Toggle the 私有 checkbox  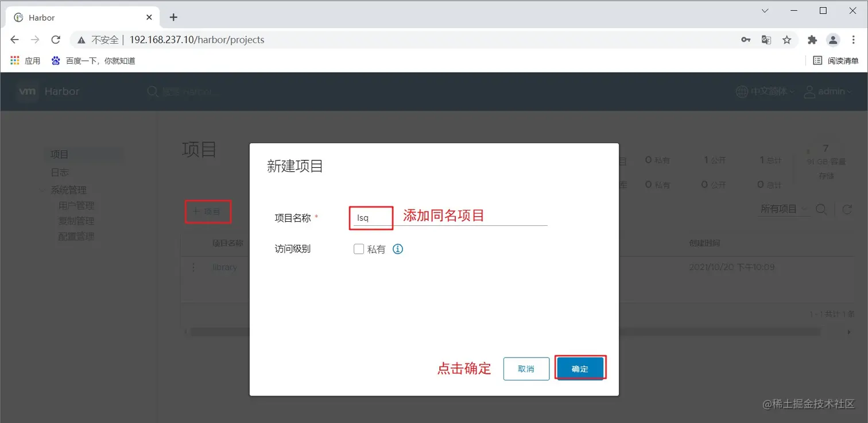[x=359, y=249]
